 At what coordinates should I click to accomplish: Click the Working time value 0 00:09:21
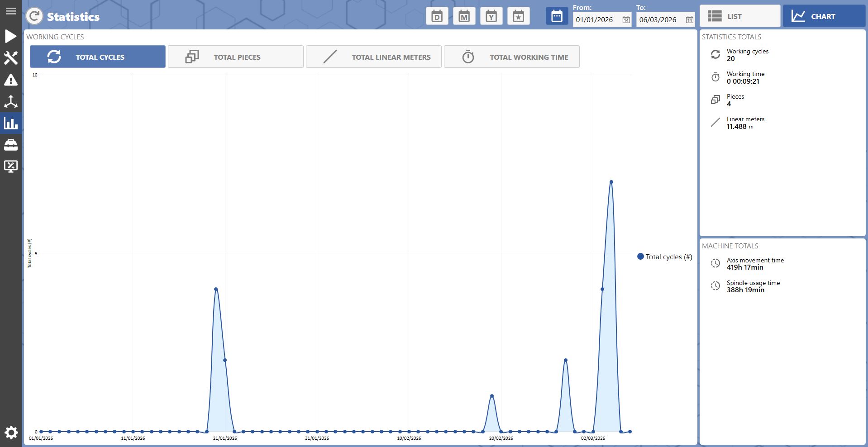(743, 81)
